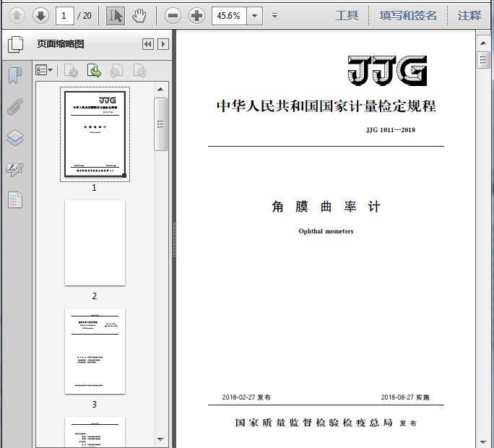This screenshot has height=448, width=494.
Task: Click the panel divider grip handle
Action: click(x=174, y=239)
